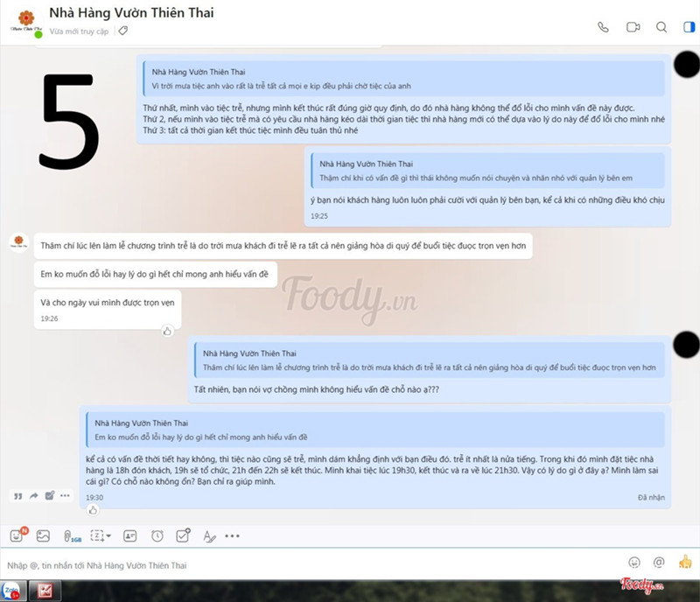This screenshot has width=700, height=602.
Task: Create a reminder with the alarm icon
Action: coord(157,535)
